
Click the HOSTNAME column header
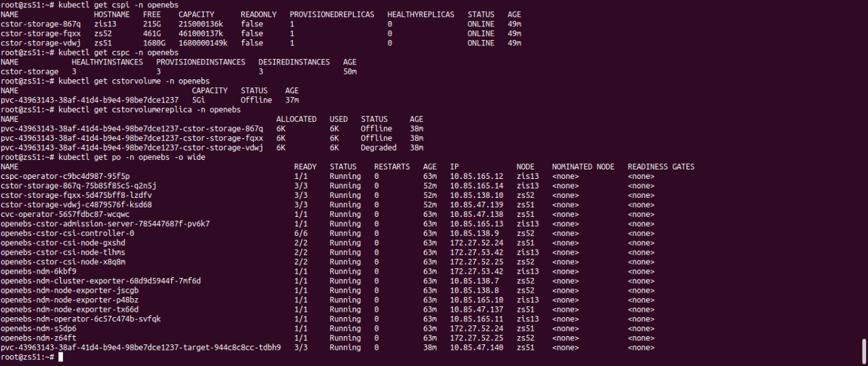(x=112, y=14)
